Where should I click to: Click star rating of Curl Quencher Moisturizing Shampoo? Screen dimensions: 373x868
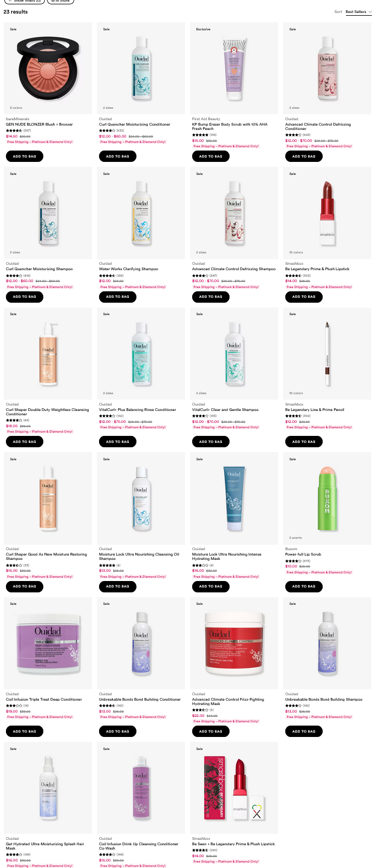coord(14,276)
